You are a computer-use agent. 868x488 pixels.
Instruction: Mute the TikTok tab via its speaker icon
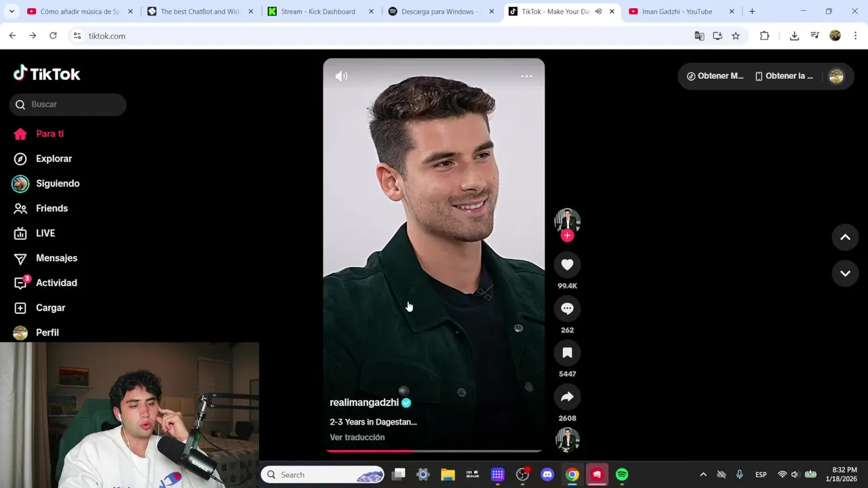coord(598,12)
